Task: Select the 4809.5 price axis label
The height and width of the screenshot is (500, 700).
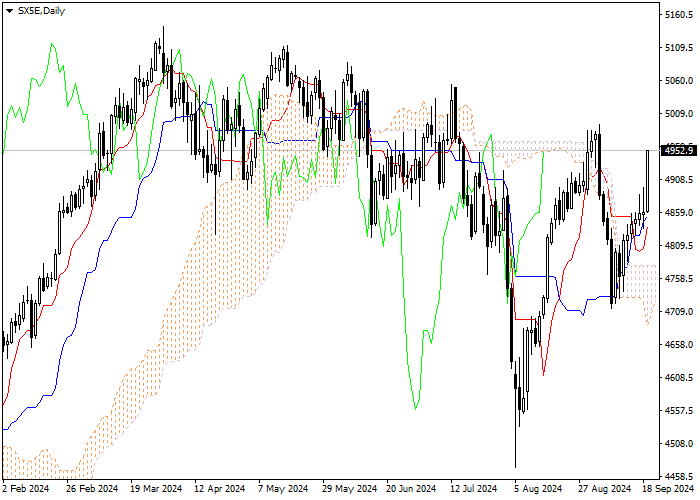Action: pyautogui.click(x=679, y=246)
